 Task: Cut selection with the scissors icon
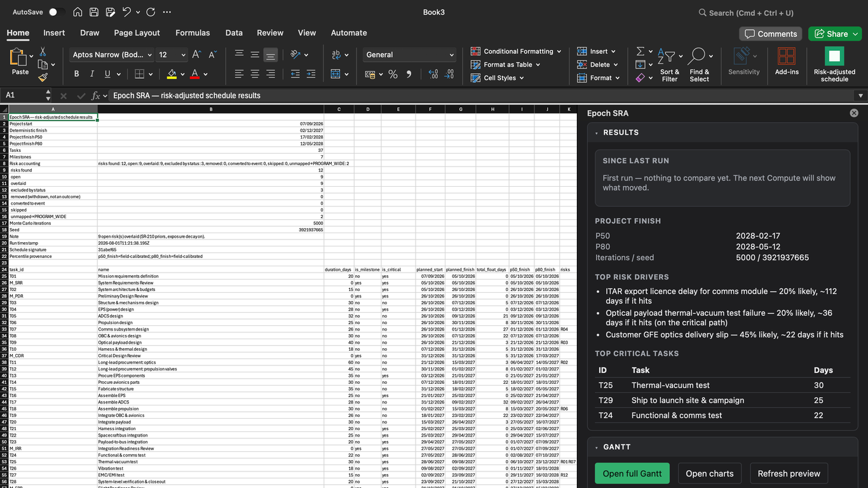click(43, 51)
